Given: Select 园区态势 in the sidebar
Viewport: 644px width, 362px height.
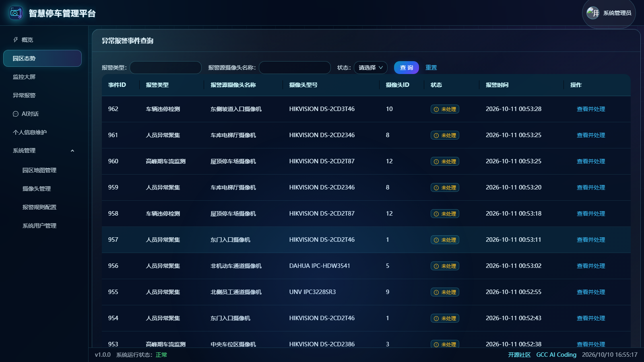Looking at the screenshot, I should [42, 58].
